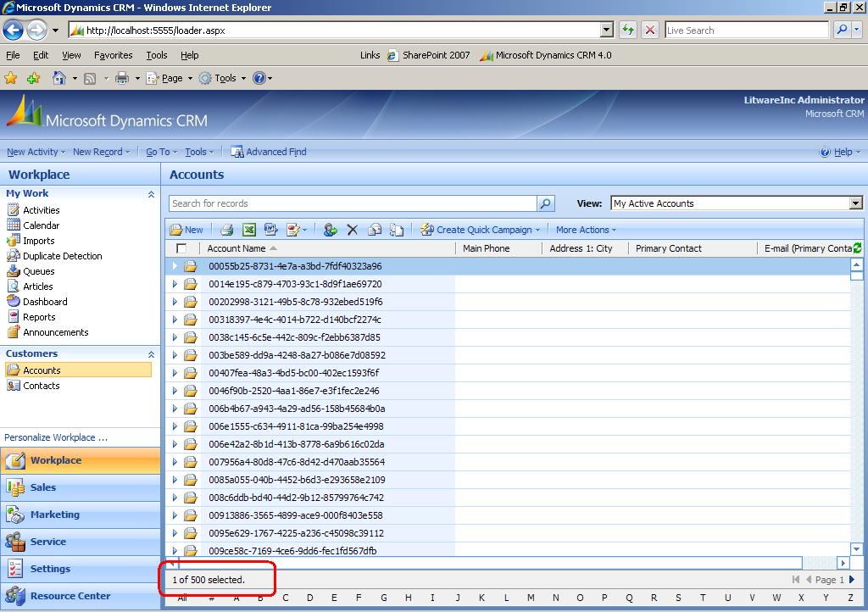Image resolution: width=868 pixels, height=612 pixels.
Task: Open the Resource Center area
Action: pos(81,596)
